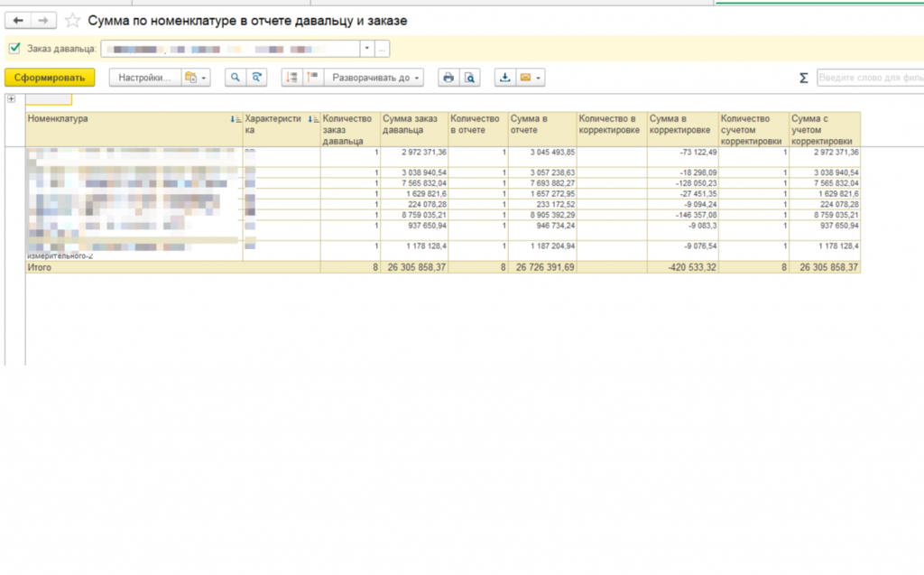
Task: Click the magnifier search icon
Action: [236, 78]
